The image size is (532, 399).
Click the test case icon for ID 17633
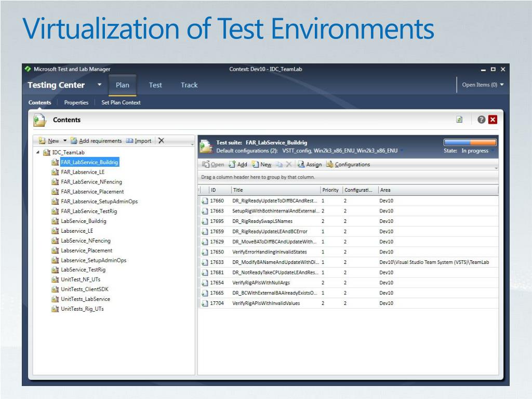[x=205, y=262]
